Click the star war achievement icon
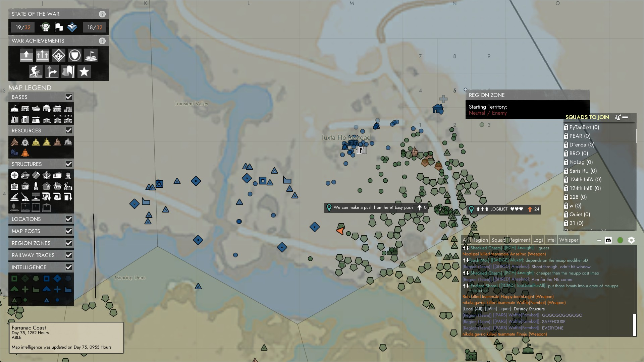This screenshot has height=362, width=644. click(x=84, y=71)
